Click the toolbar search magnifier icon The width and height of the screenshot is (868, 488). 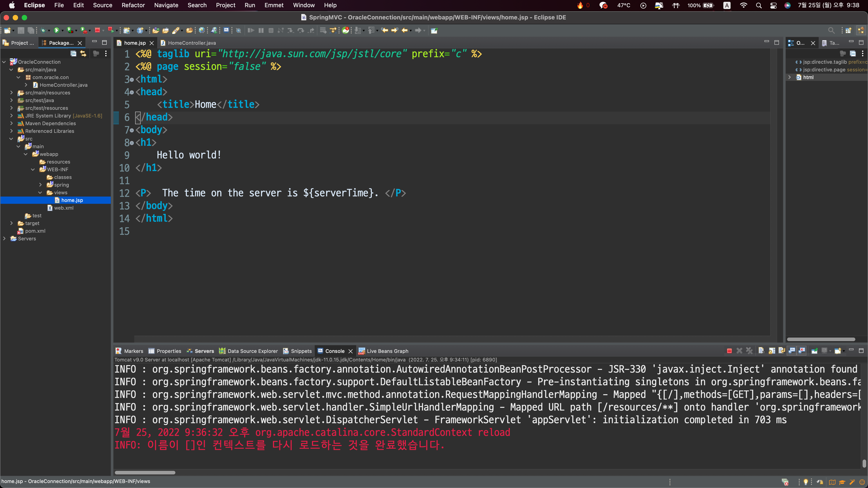tap(831, 30)
